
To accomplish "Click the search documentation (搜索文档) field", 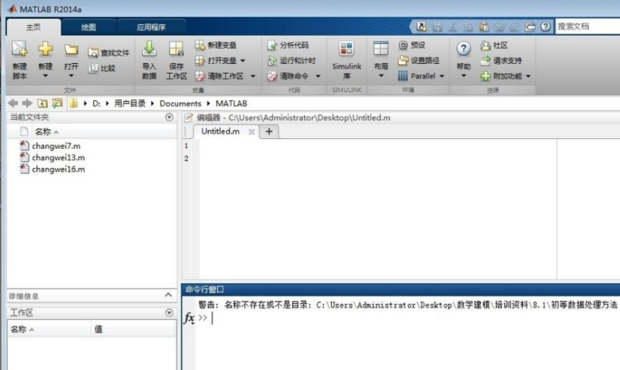I will [x=588, y=26].
